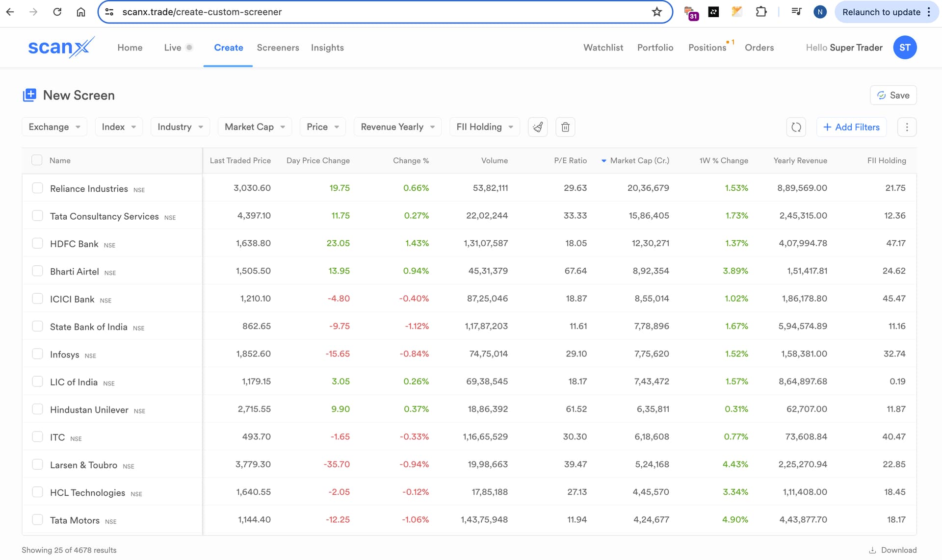Check the Tata Motors row checkbox
The height and width of the screenshot is (560, 942).
[37, 519]
